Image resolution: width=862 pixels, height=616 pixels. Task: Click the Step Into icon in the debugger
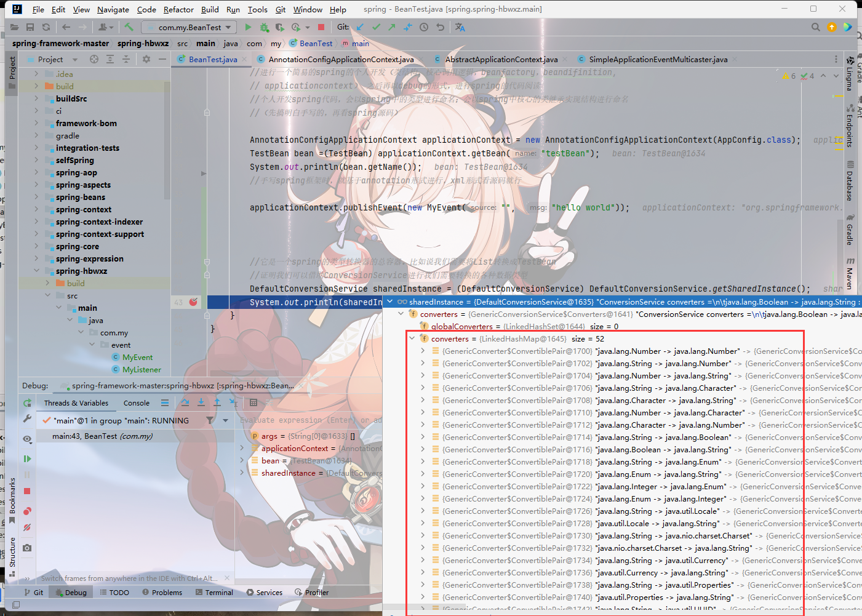coord(201,402)
